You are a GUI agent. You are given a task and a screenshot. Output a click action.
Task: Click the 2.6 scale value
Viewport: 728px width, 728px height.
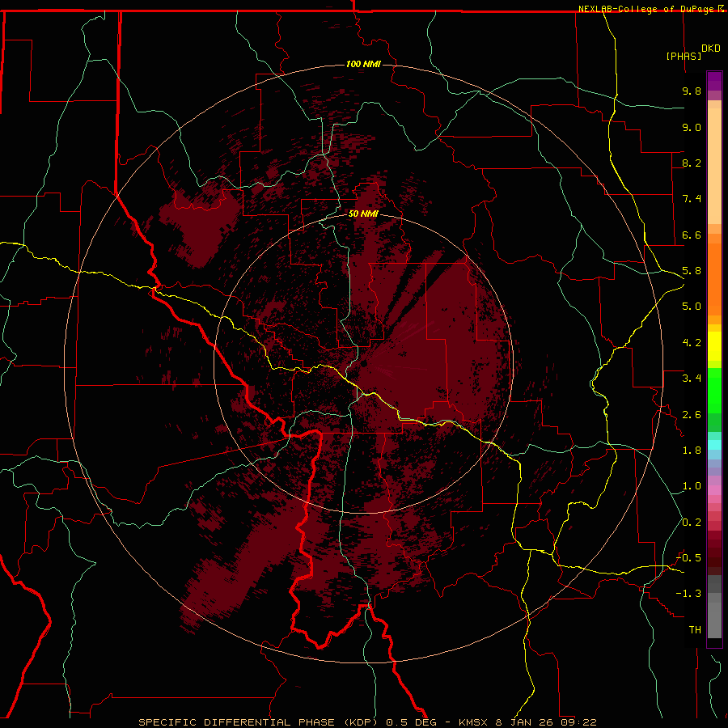point(692,415)
